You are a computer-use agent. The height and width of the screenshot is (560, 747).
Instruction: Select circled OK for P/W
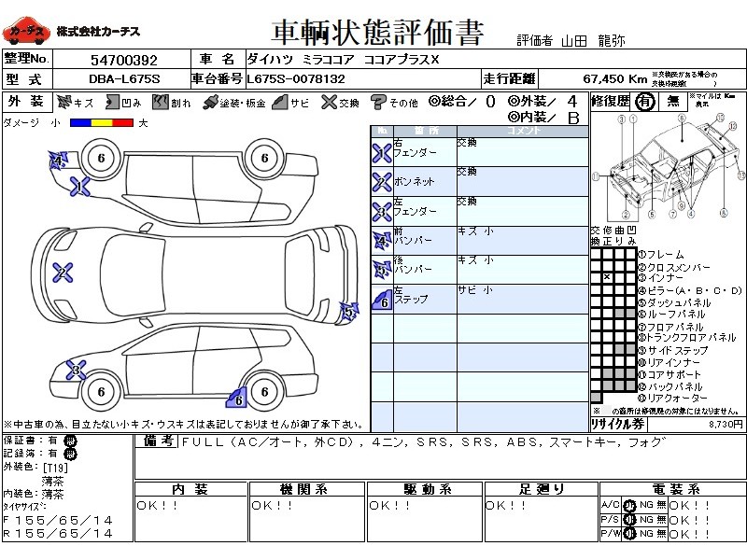tap(629, 534)
